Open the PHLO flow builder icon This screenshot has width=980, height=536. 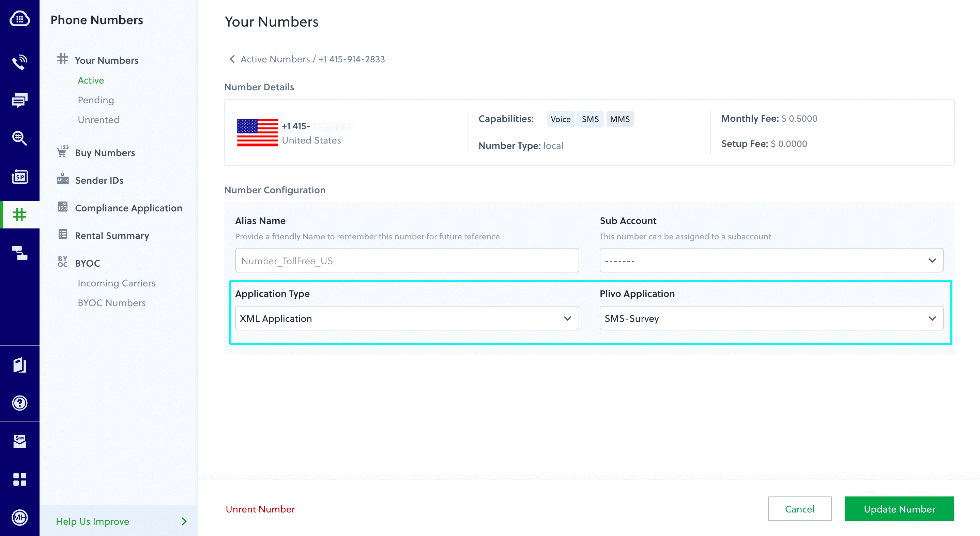click(20, 253)
